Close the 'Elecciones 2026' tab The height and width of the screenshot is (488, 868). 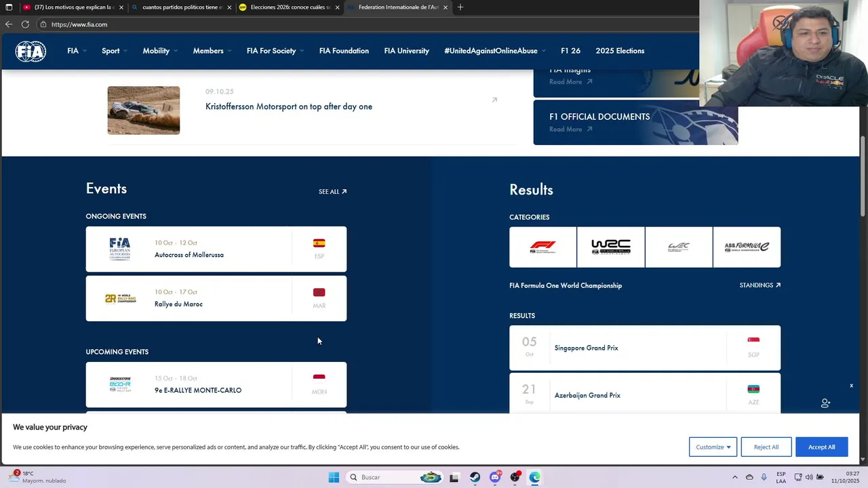click(x=337, y=7)
